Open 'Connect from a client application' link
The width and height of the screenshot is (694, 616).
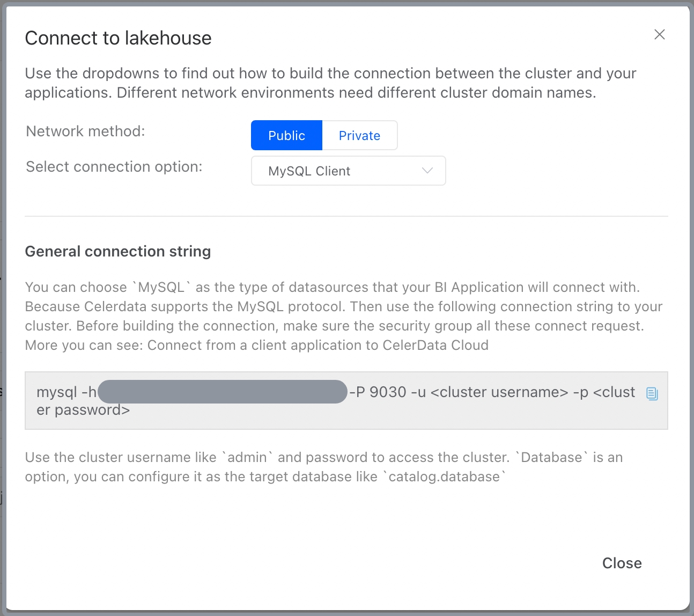[318, 345]
